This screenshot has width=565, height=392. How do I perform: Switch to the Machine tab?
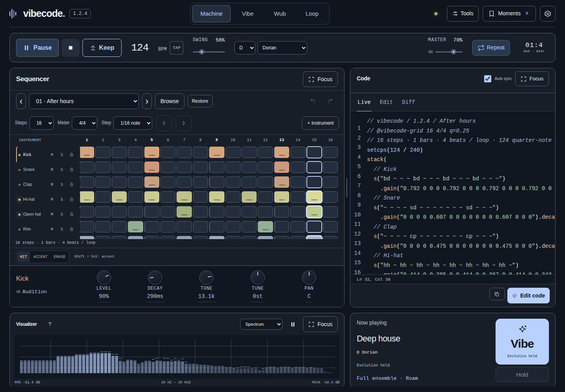[x=211, y=14]
